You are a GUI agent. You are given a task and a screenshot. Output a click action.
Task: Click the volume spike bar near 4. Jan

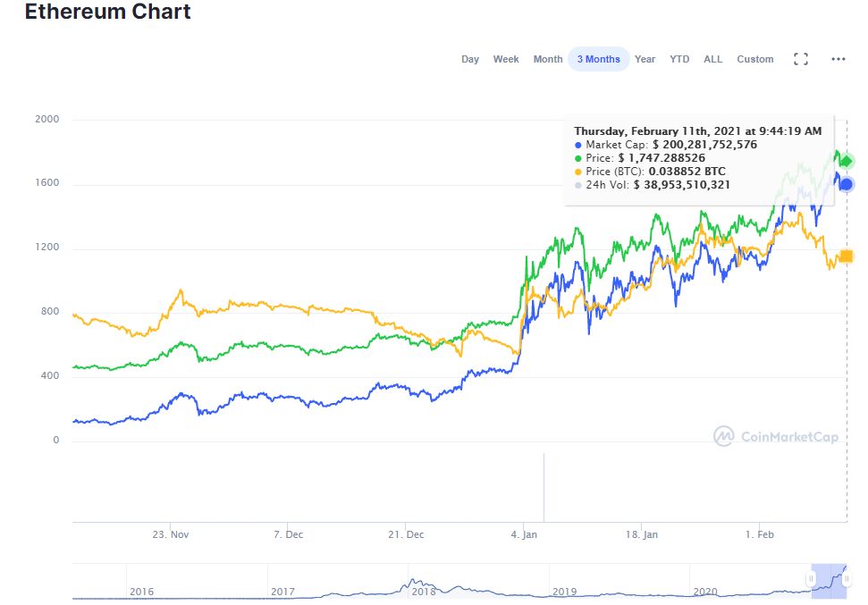544,487
